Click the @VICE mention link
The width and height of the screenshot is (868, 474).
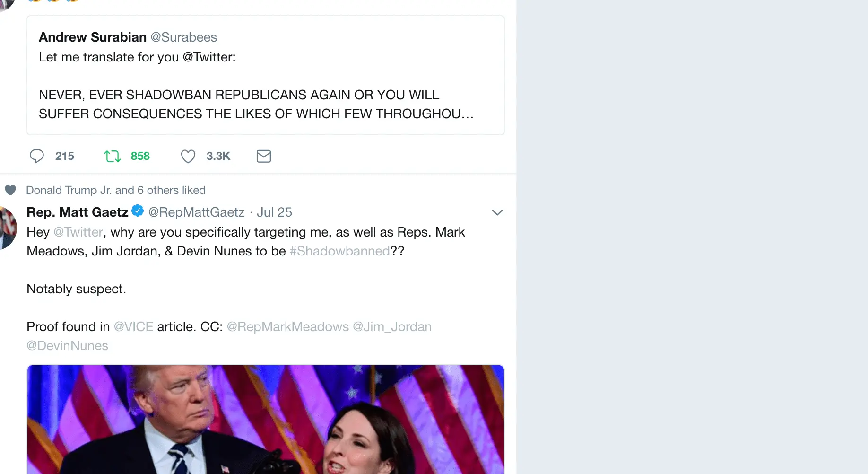click(133, 327)
